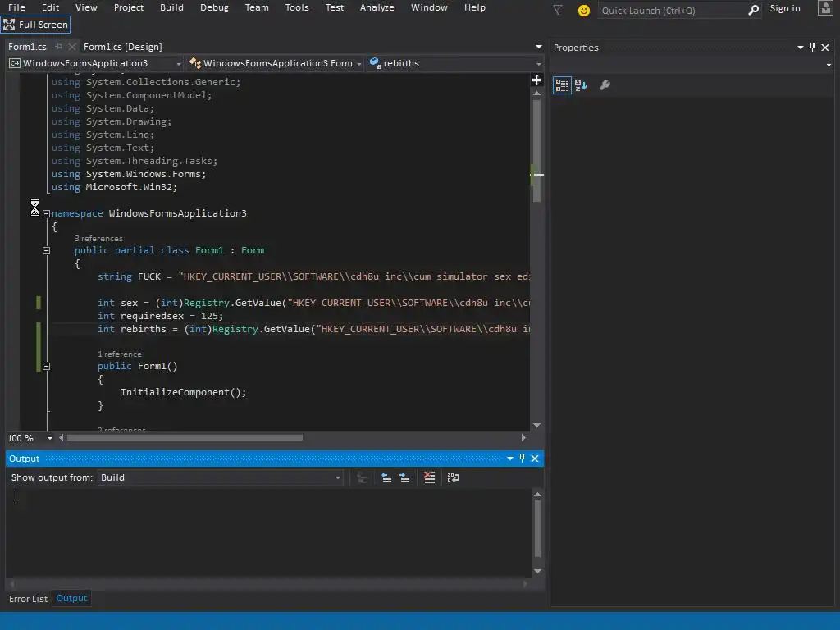Click Go to Previous Message icon
The image size is (840, 630).
(x=386, y=477)
